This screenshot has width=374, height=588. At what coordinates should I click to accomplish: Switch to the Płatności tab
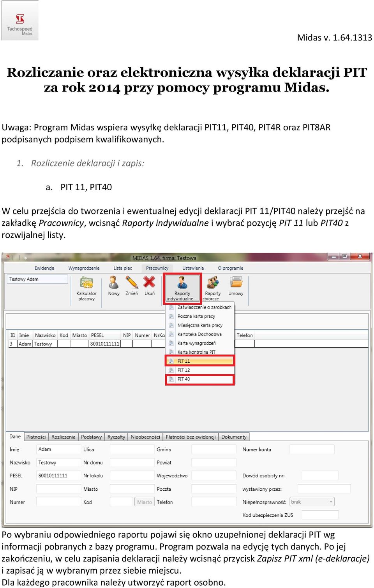click(x=36, y=437)
